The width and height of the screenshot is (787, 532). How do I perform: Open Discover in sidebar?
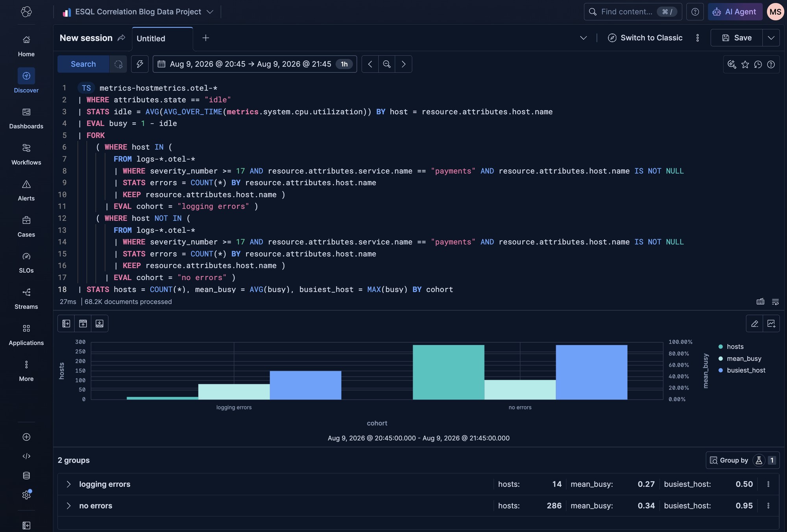point(26,81)
